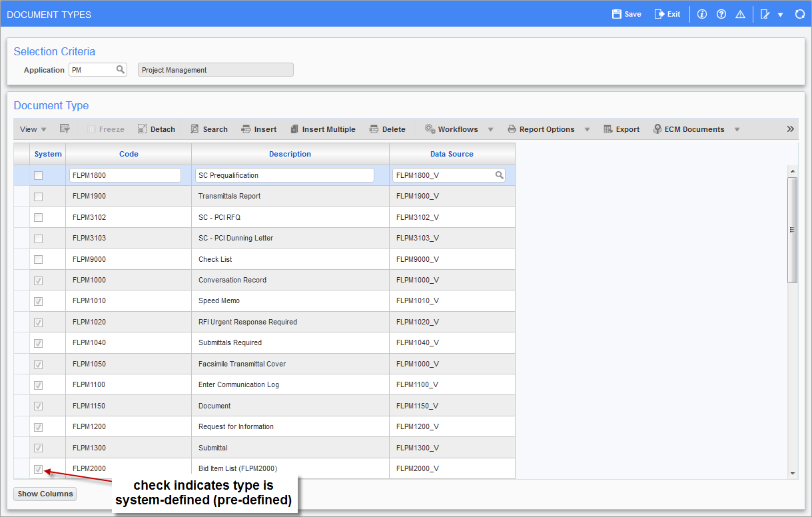Click the Insert Multiple label
Viewport: 812px width, 517px height.
[328, 129]
